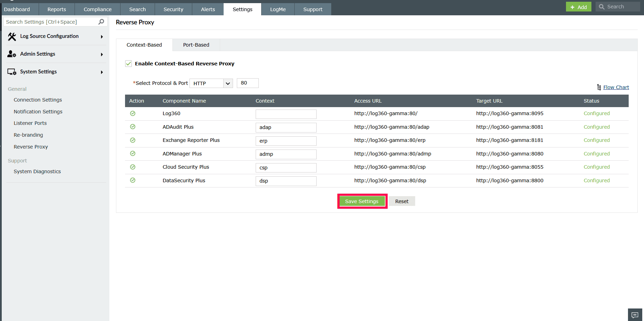Click the Log360 component name
The image size is (644, 321).
coord(171,113)
